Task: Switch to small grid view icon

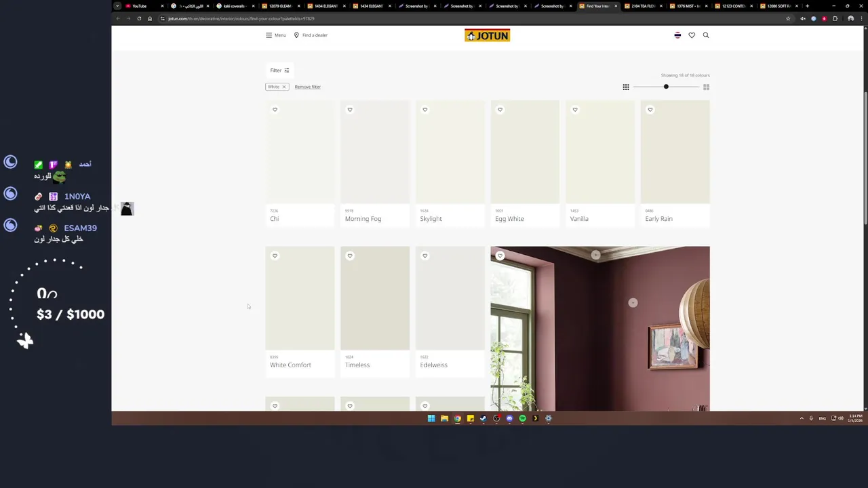Action: pyautogui.click(x=626, y=87)
